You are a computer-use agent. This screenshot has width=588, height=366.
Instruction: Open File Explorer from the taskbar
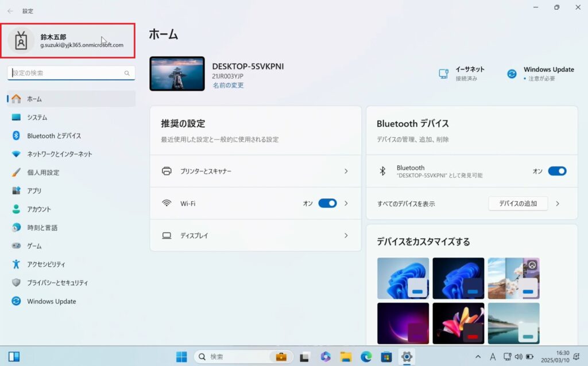point(346,357)
